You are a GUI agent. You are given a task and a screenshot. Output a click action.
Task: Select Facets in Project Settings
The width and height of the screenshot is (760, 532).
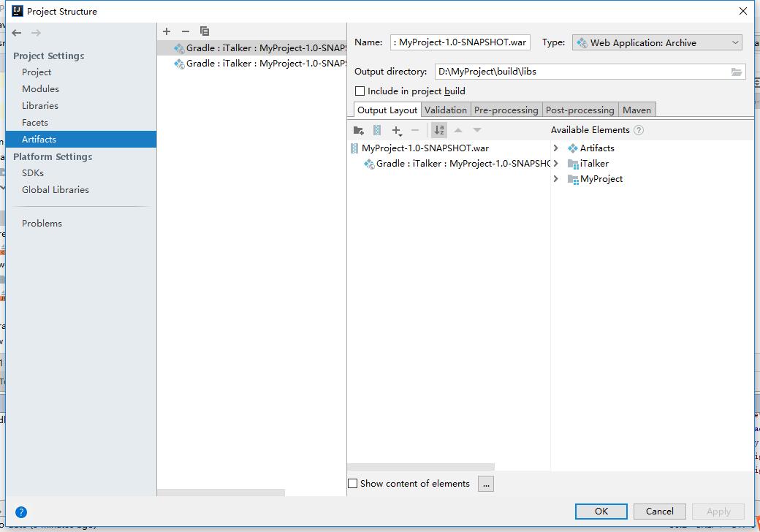[81, 123]
